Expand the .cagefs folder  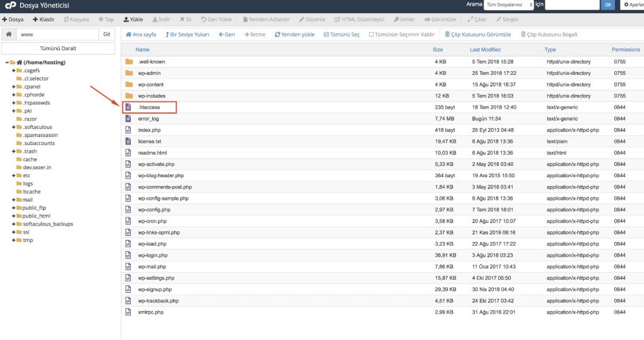[x=14, y=70]
